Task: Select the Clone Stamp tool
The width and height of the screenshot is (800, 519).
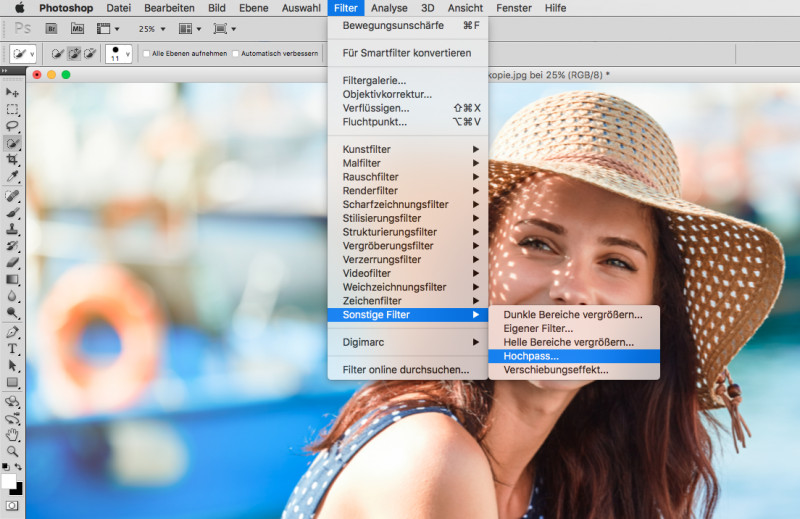Action: (12, 229)
